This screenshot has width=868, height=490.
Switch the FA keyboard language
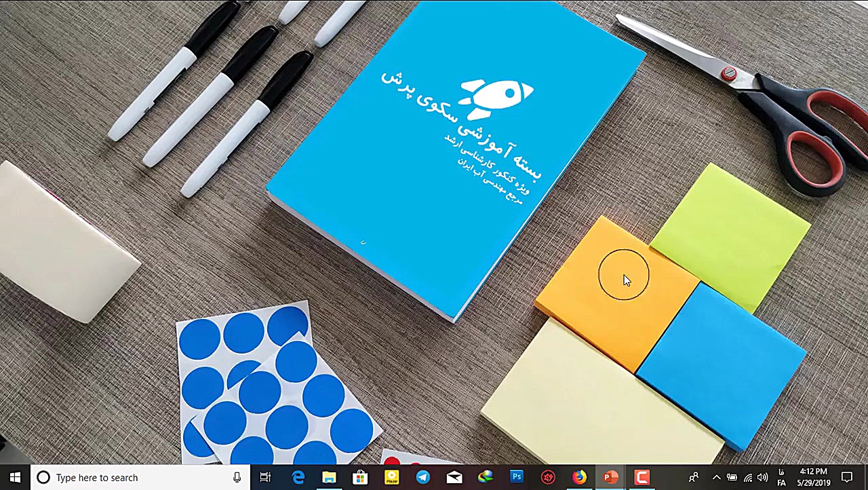(781, 477)
